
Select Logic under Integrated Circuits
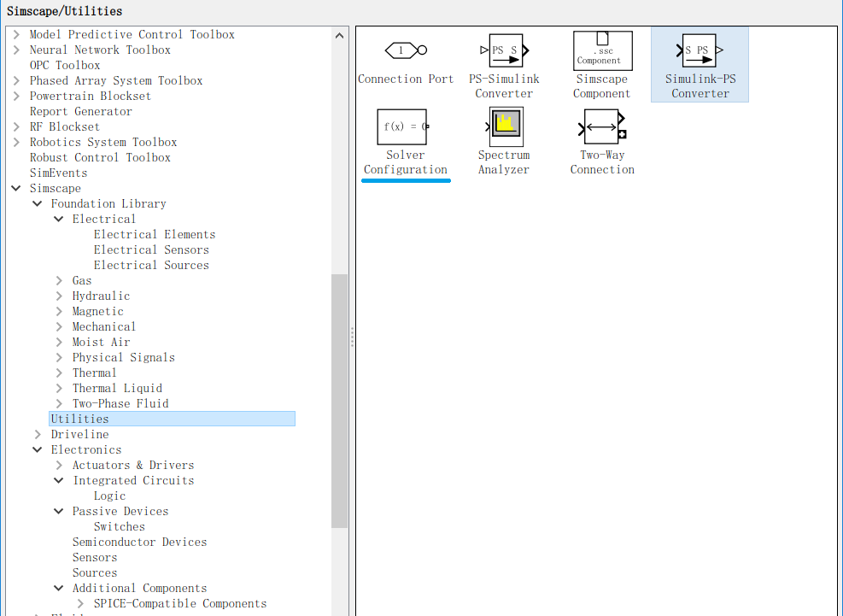[109, 496]
